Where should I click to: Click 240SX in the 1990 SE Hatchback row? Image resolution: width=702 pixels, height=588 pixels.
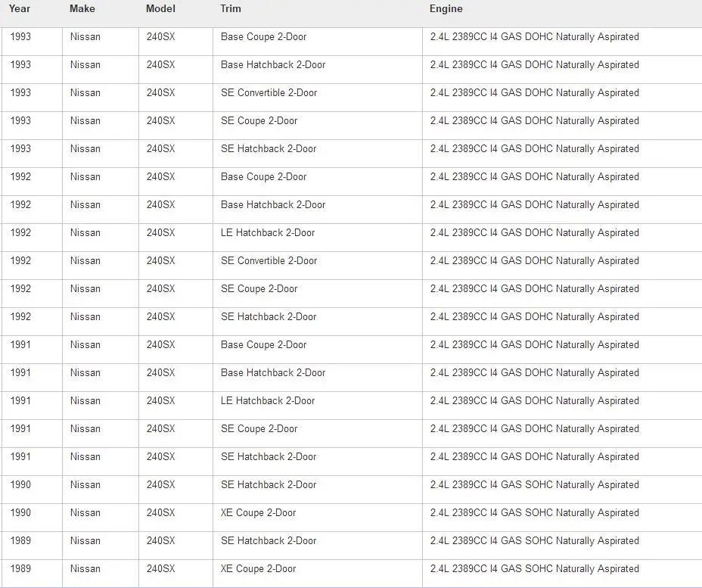pos(160,484)
